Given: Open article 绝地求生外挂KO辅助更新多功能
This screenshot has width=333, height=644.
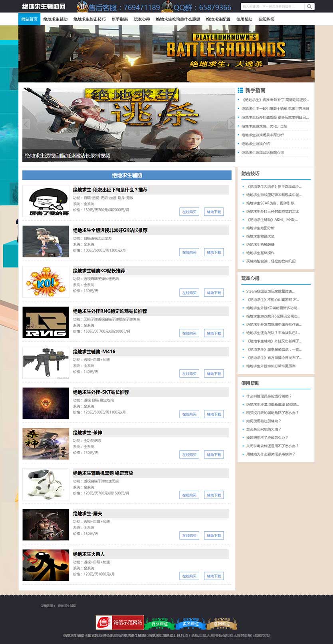Looking at the screenshot, I should pyautogui.click(x=273, y=308).
